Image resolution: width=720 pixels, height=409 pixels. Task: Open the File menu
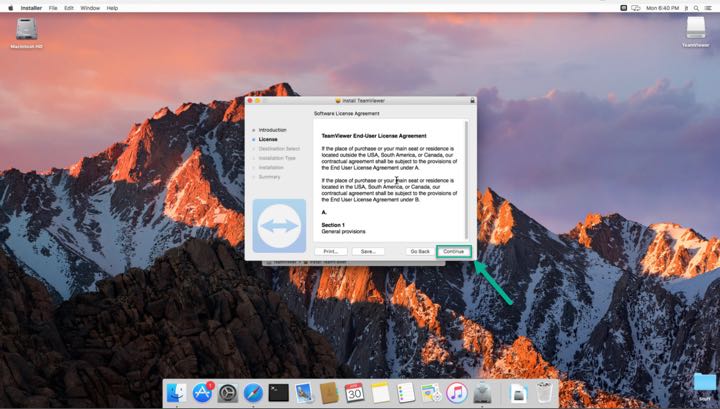pyautogui.click(x=53, y=8)
